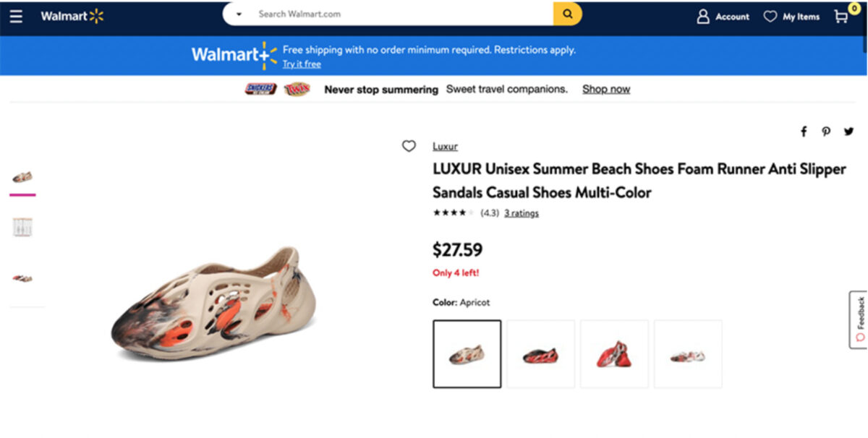Expand the search department dropdown arrow

pos(239,14)
